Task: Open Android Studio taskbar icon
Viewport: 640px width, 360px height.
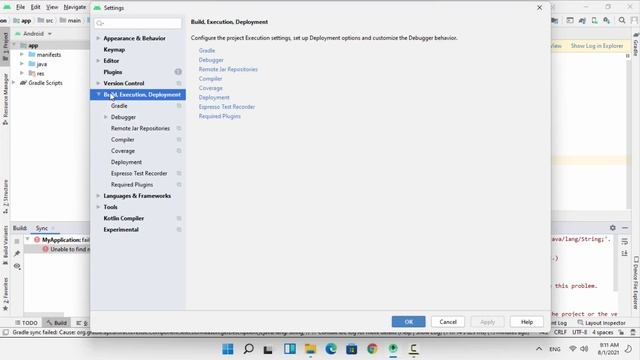Action: click(x=393, y=349)
